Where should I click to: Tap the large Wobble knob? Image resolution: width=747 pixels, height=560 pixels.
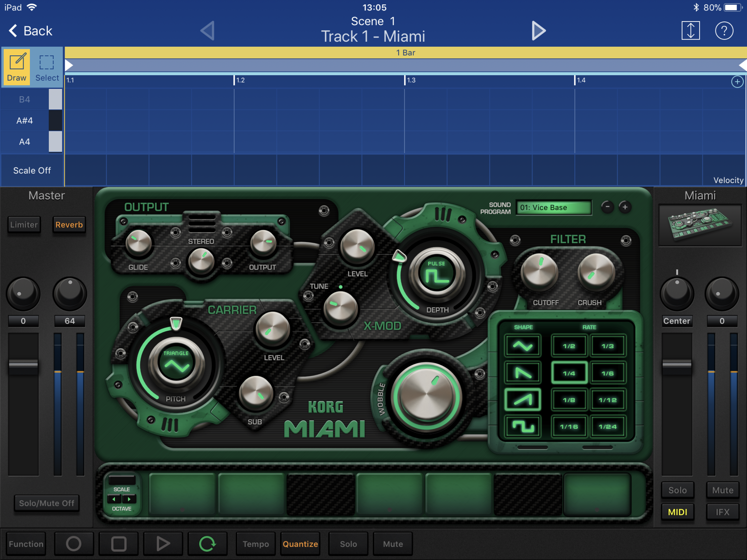coord(427,397)
